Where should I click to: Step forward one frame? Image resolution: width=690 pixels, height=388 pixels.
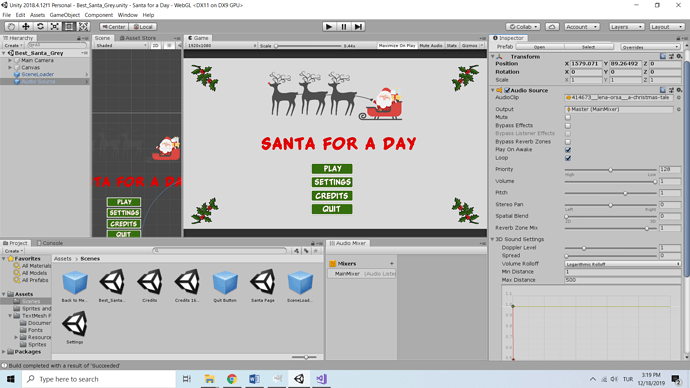click(359, 27)
